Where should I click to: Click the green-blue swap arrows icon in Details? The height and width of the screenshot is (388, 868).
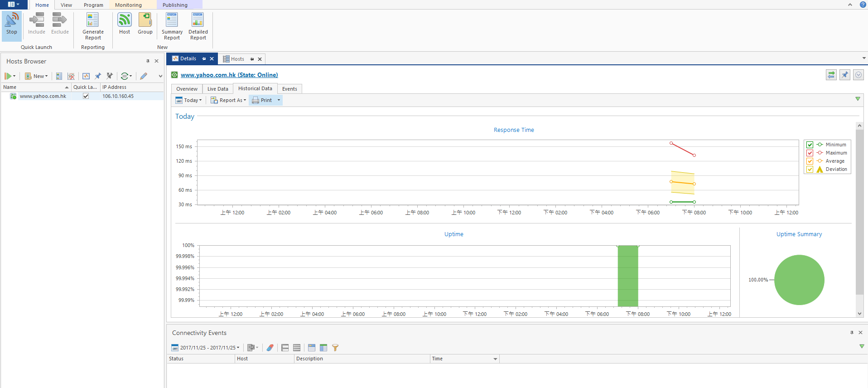831,75
